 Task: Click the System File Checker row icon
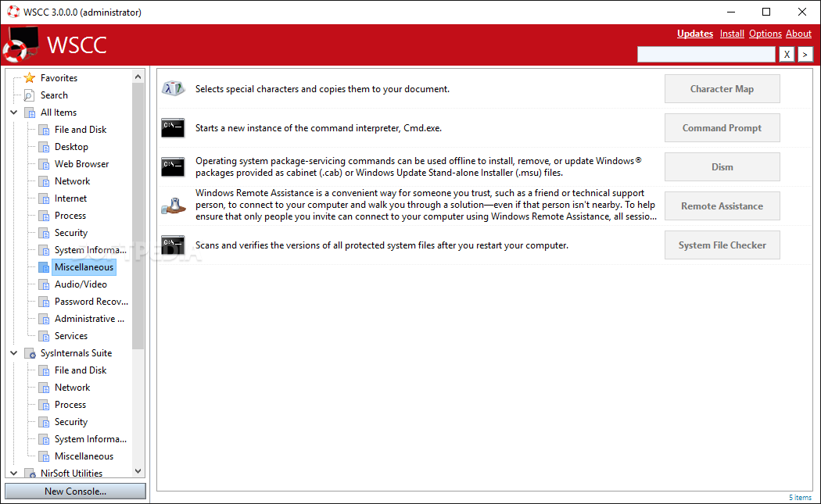[173, 245]
